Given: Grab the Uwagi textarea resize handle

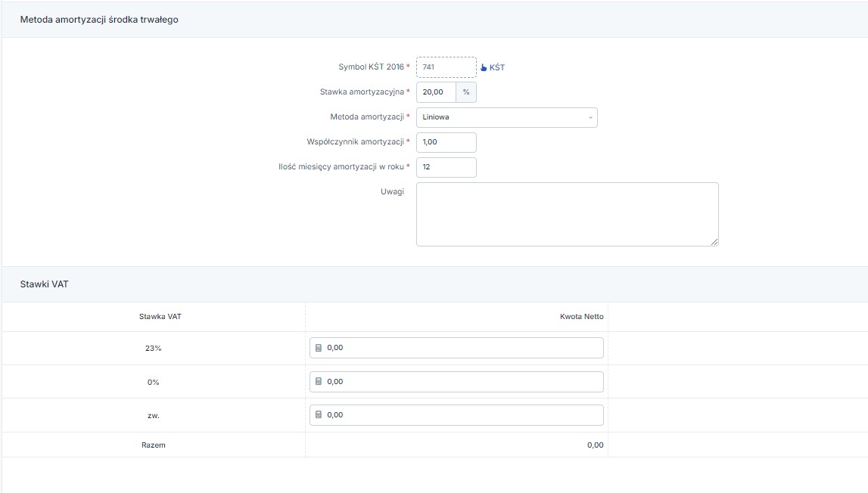Looking at the screenshot, I should pos(714,242).
